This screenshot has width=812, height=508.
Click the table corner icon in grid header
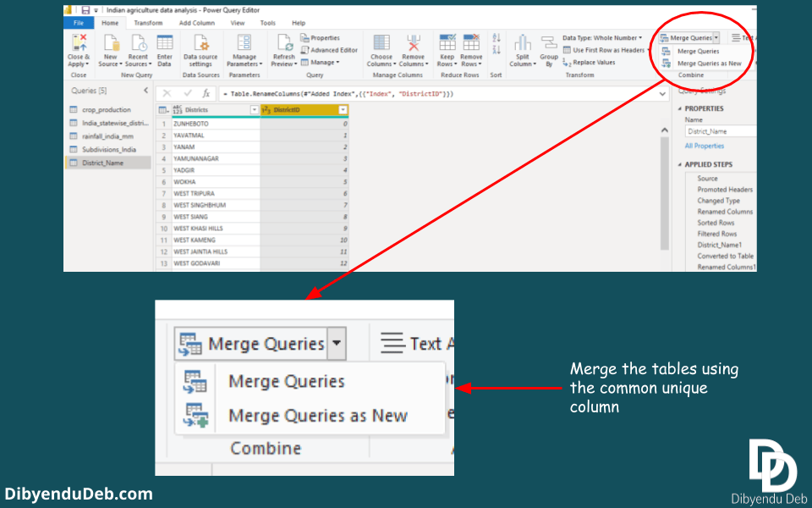pyautogui.click(x=163, y=110)
